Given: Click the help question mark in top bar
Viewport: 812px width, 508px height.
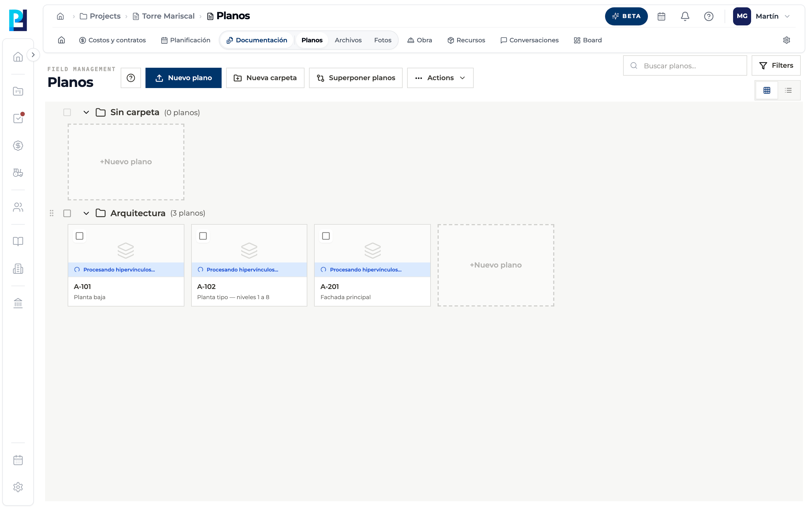Looking at the screenshot, I should click(x=708, y=16).
